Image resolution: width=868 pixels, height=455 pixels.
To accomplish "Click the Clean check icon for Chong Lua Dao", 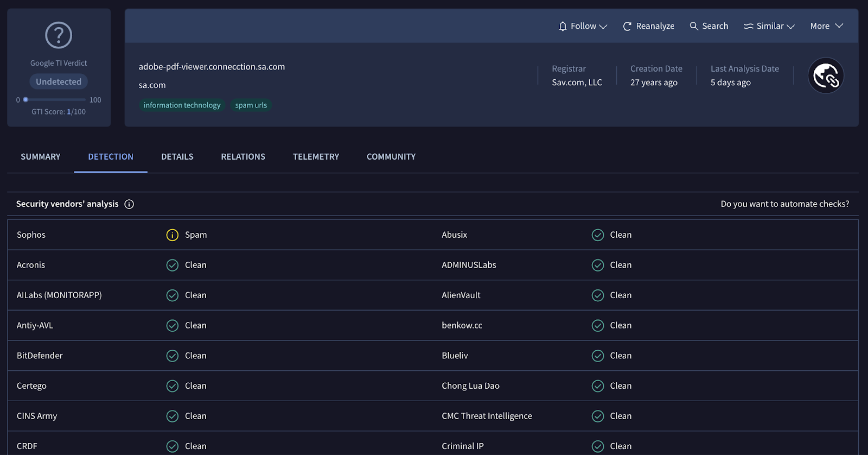I will coord(598,386).
